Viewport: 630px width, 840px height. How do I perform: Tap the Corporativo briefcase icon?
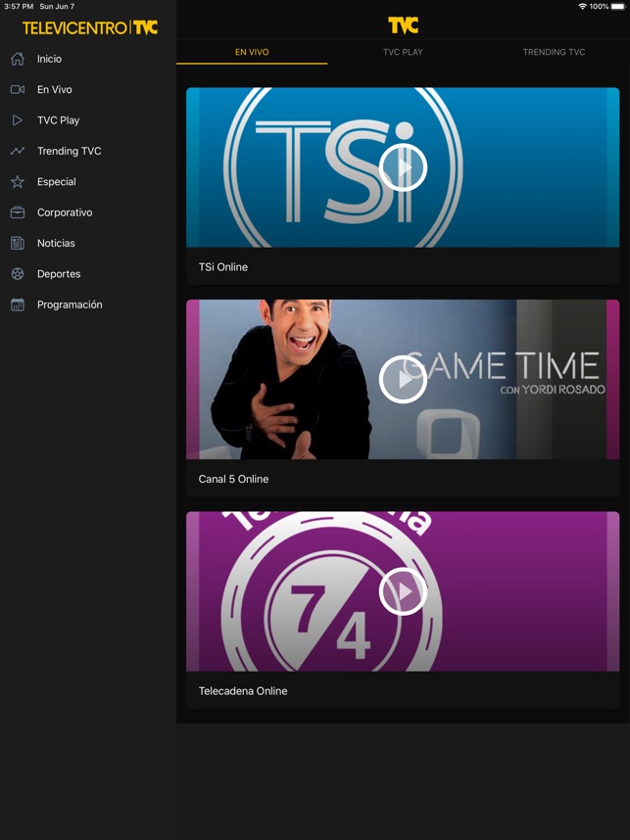[18, 212]
